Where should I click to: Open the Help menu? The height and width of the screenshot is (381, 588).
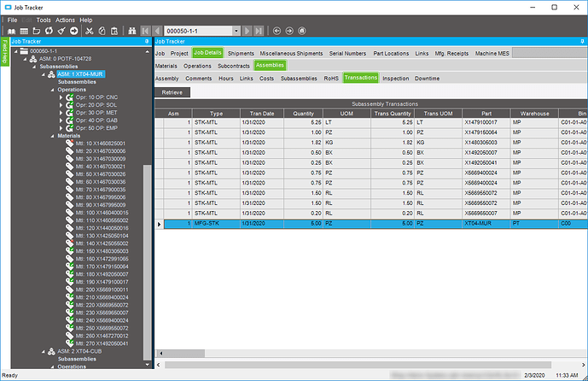86,20
